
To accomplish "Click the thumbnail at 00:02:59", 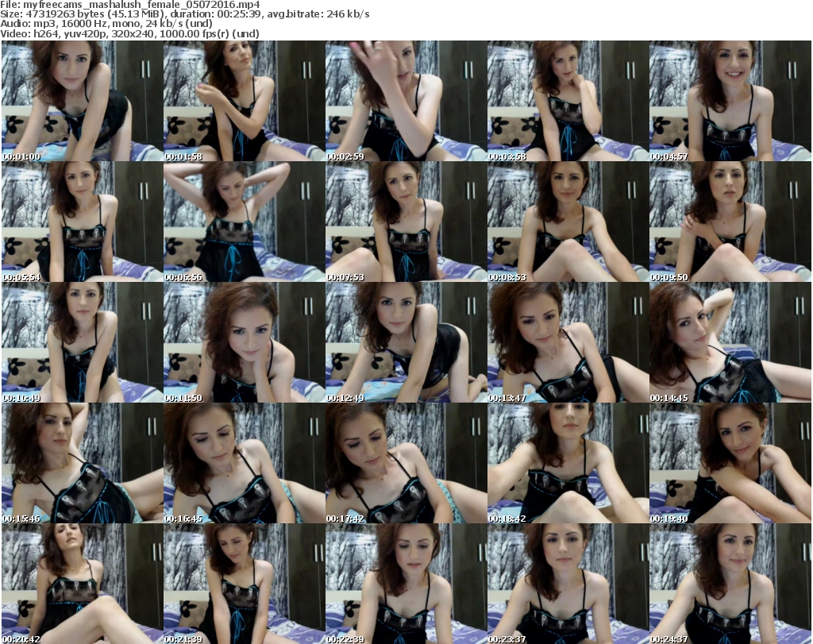I will click(406, 101).
